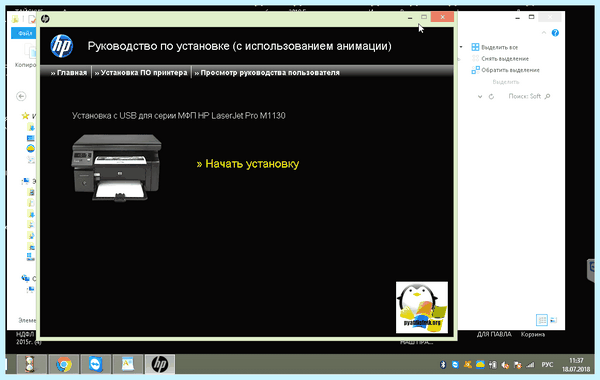Viewport: 600px width, 380px height.
Task: Click the HP icon in title bar
Action: pos(45,18)
